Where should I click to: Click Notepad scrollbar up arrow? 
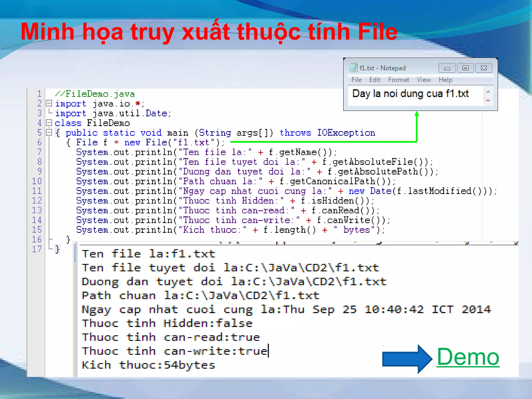(x=488, y=91)
